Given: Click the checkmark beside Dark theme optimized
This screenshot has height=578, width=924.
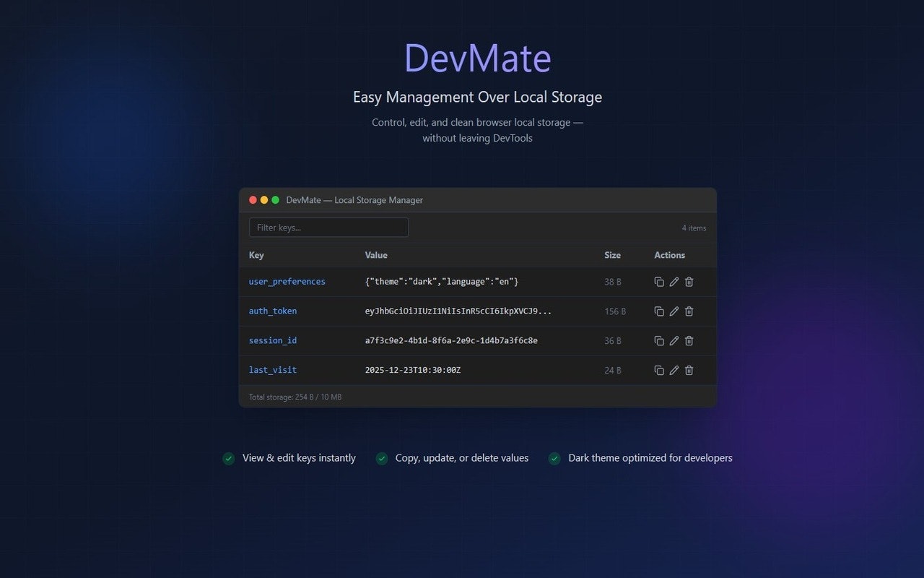Looking at the screenshot, I should pyautogui.click(x=554, y=458).
